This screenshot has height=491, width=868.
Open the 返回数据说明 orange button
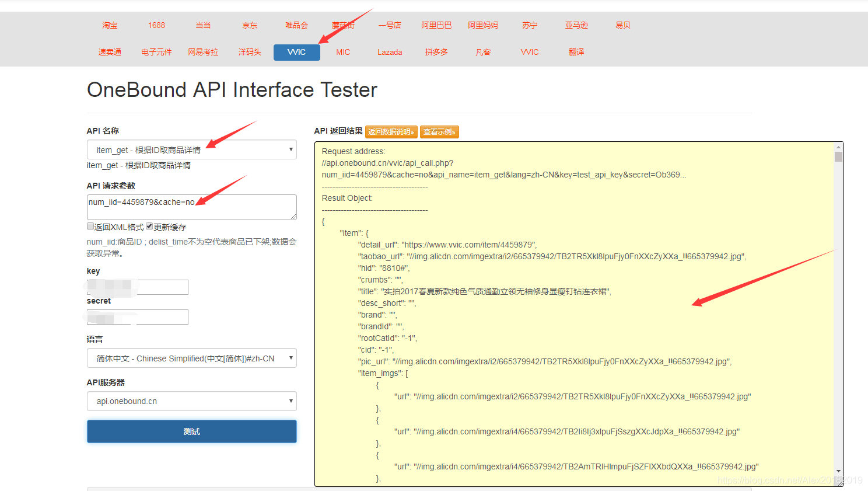391,132
